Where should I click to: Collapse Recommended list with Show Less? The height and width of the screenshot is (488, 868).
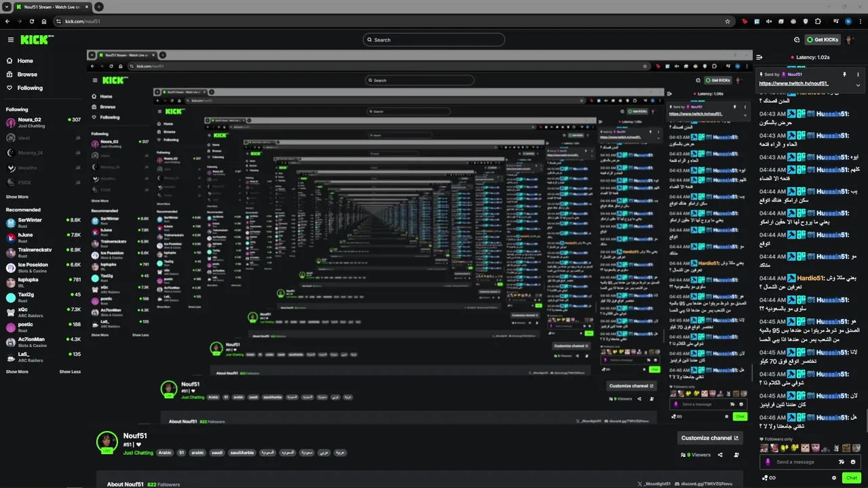(70, 371)
